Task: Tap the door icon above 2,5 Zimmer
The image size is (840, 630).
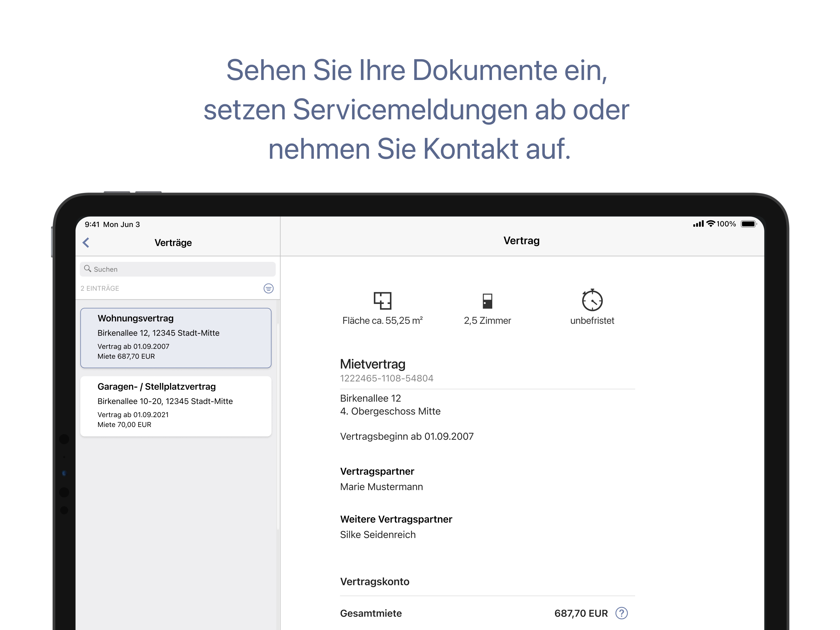Action: (487, 301)
